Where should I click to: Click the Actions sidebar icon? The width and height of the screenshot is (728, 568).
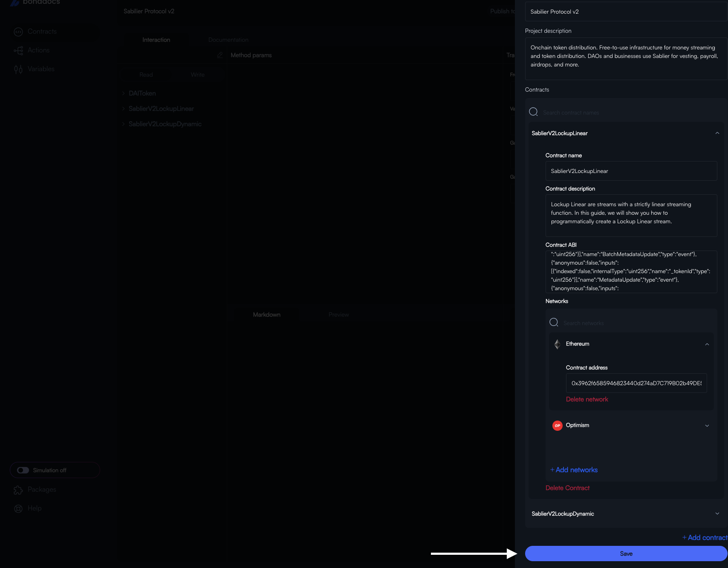(x=18, y=51)
